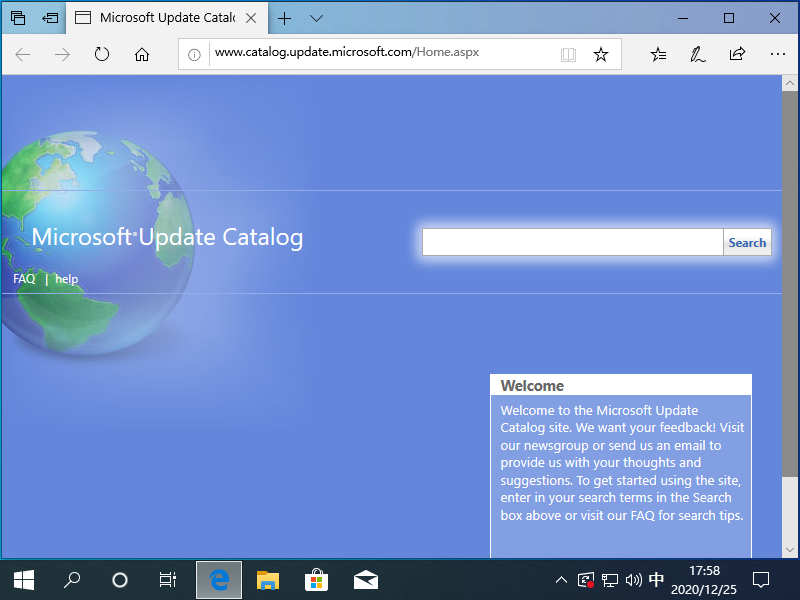Click the catalog search text box

coord(572,242)
